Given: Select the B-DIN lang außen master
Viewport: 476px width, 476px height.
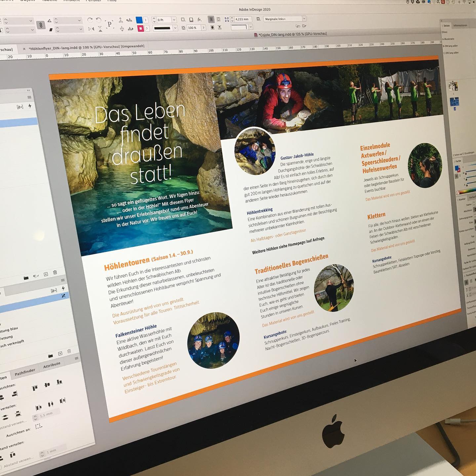Looking at the screenshot, I should point(451,46).
